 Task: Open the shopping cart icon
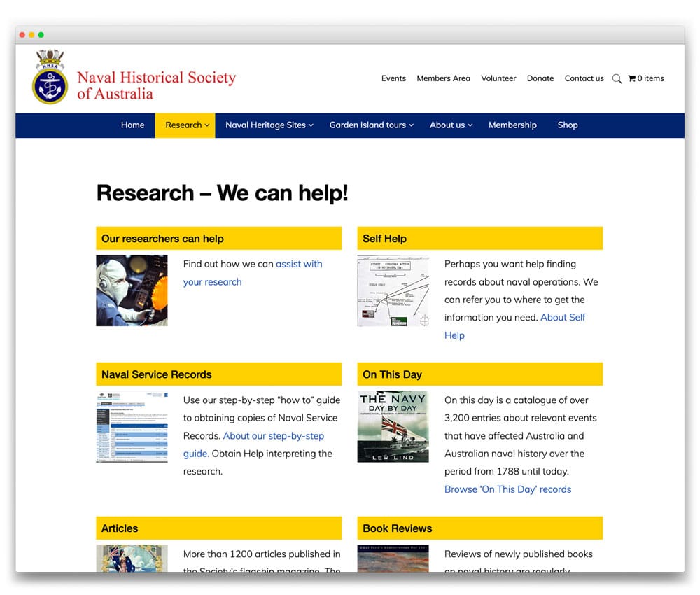[631, 78]
